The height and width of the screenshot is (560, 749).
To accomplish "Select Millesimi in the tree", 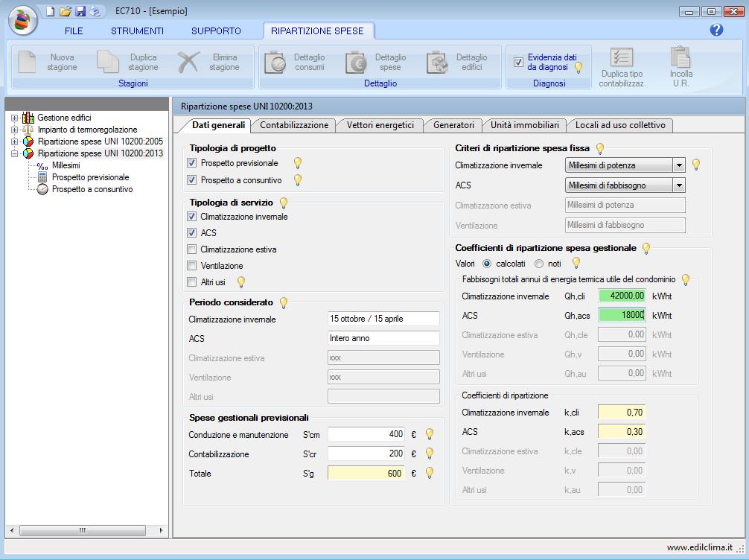I will [66, 165].
